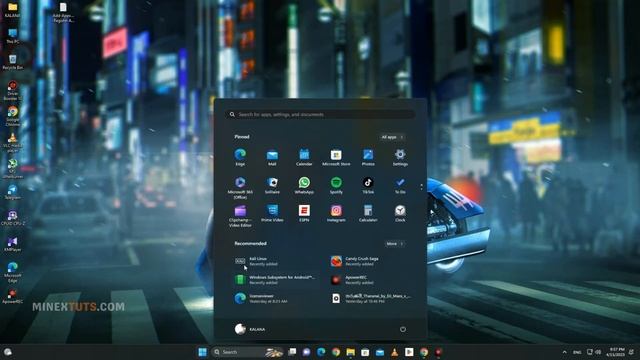Image resolution: width=640 pixels, height=360 pixels.
Task: Open the KALANA user account menu
Action: coord(250,329)
